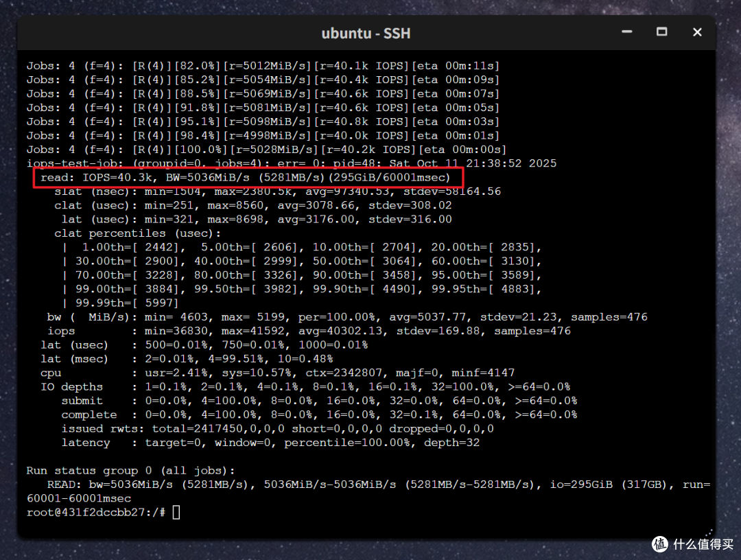
Task: Click the terminal cursor block after the prompt
Action: click(x=176, y=512)
